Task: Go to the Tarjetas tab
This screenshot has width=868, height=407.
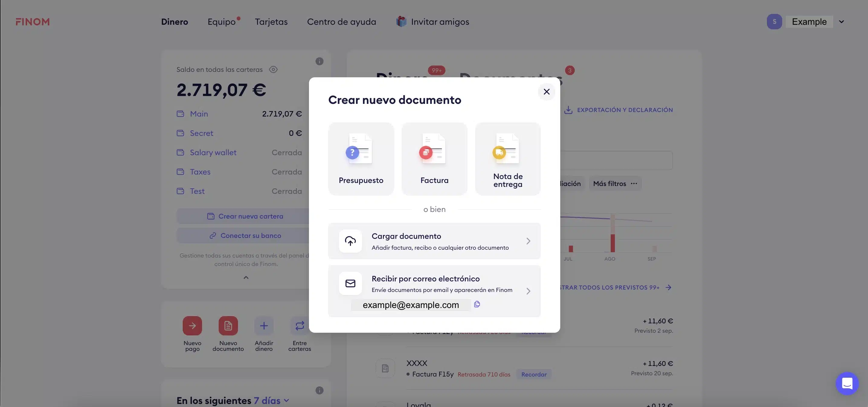Action: click(x=271, y=21)
